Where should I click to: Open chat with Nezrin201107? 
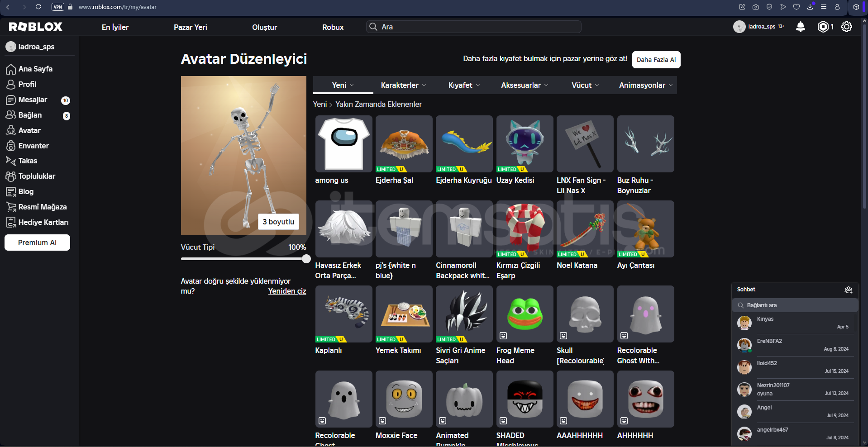[795, 390]
